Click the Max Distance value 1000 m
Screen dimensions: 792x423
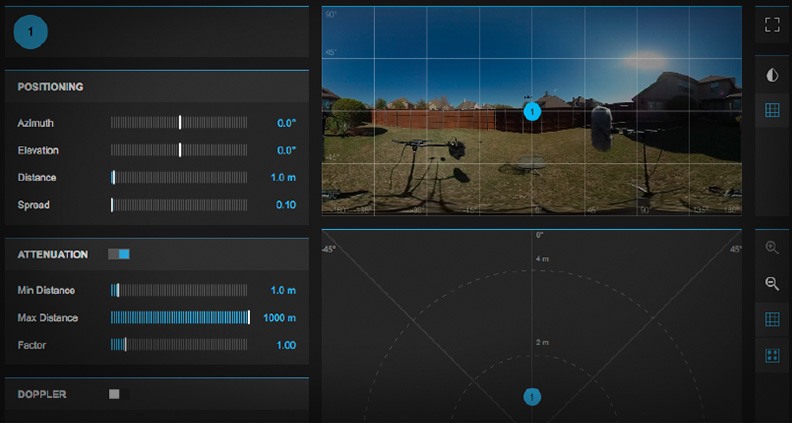pyautogui.click(x=280, y=317)
